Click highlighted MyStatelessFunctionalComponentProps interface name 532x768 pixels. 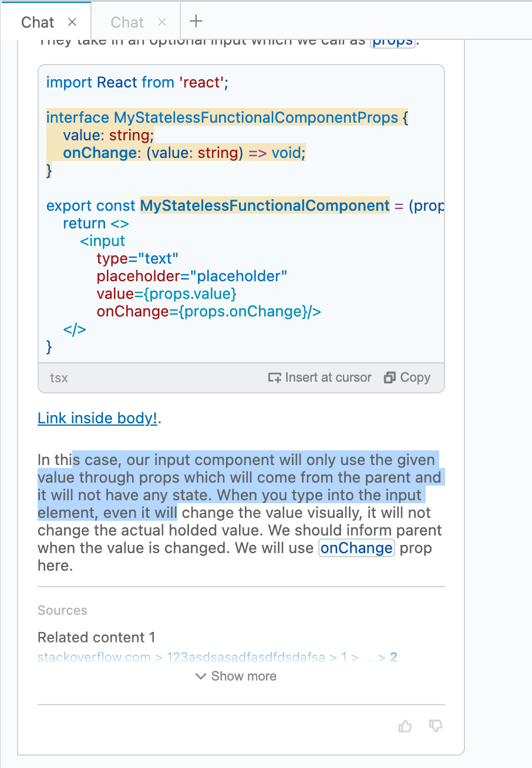click(256, 117)
